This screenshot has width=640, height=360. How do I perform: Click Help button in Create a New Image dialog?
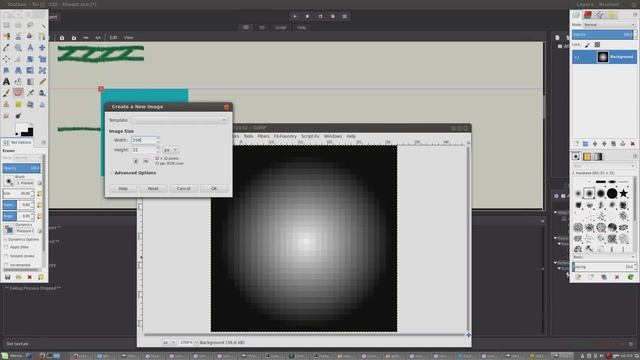click(123, 189)
